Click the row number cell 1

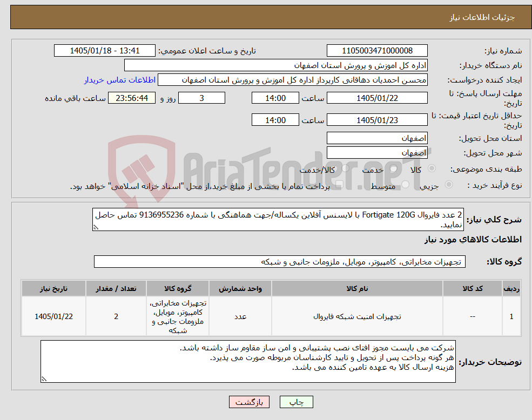(511, 316)
